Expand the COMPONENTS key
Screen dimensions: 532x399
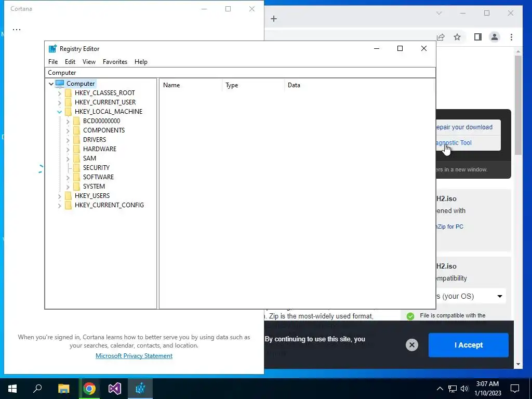[x=68, y=130]
